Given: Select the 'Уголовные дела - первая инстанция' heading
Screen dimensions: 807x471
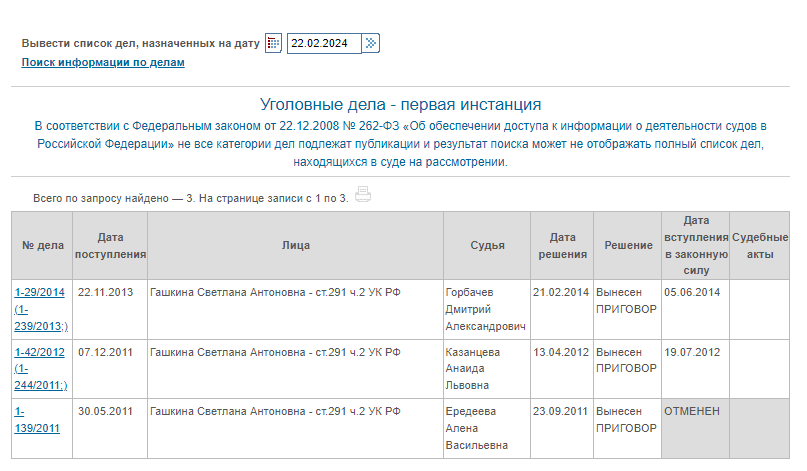Looking at the screenshot, I should [400, 104].
